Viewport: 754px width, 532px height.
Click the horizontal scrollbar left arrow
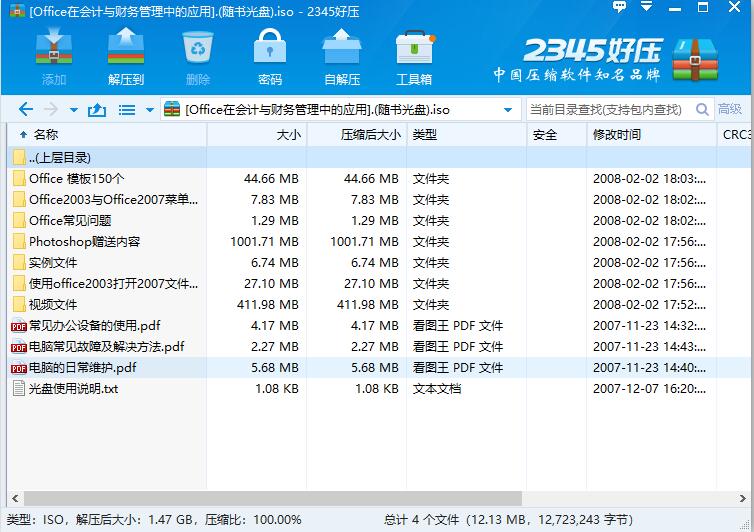15,498
